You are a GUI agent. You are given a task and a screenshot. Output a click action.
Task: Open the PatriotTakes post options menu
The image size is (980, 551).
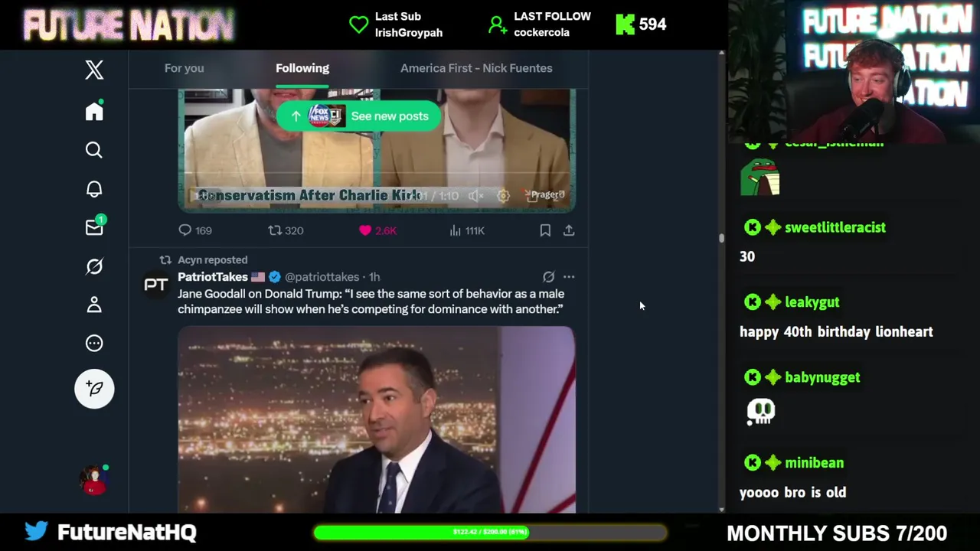569,277
